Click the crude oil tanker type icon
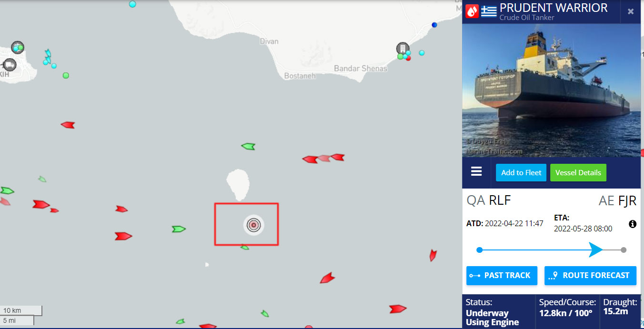This screenshot has width=644, height=329. pos(472,11)
